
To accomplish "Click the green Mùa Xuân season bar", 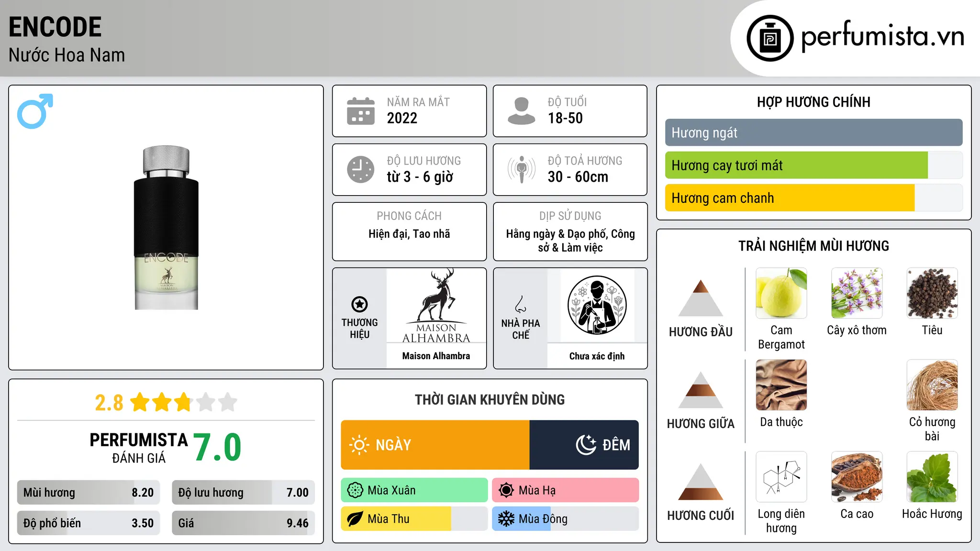I will coord(414,490).
